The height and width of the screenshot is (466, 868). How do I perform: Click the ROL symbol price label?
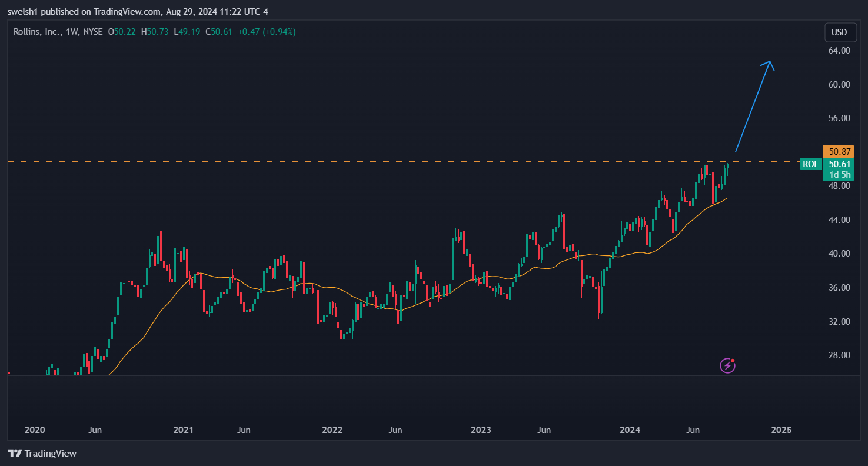pos(810,164)
